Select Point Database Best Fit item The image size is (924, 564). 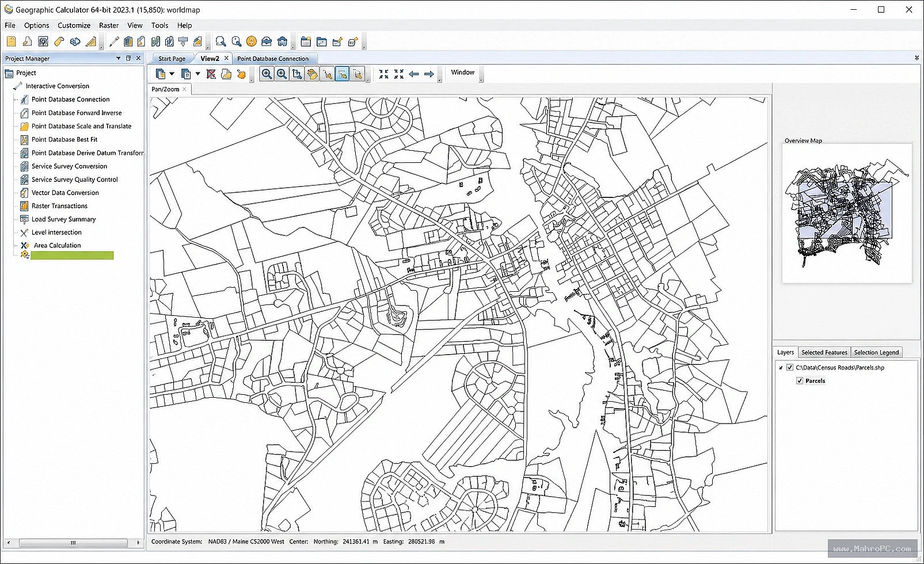64,139
